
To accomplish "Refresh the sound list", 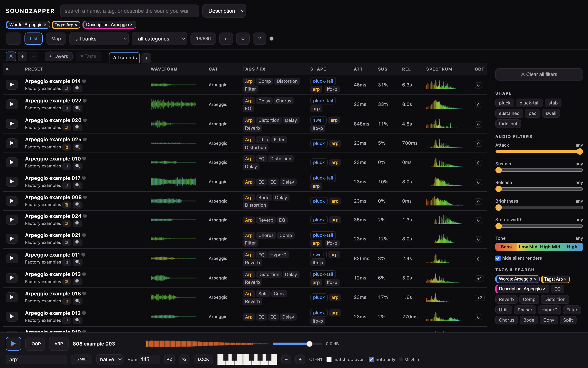I will pos(226,39).
